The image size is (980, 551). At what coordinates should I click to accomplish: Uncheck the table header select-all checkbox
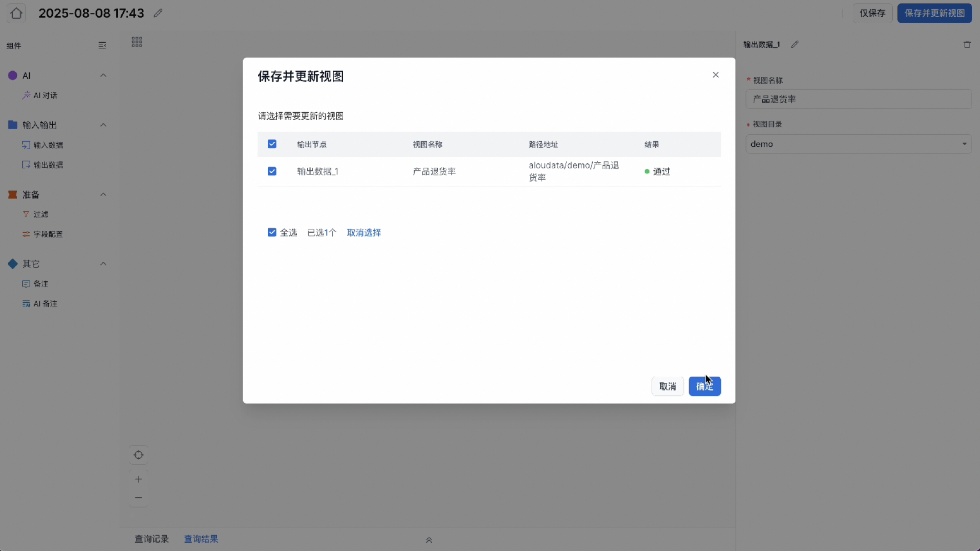click(x=272, y=144)
